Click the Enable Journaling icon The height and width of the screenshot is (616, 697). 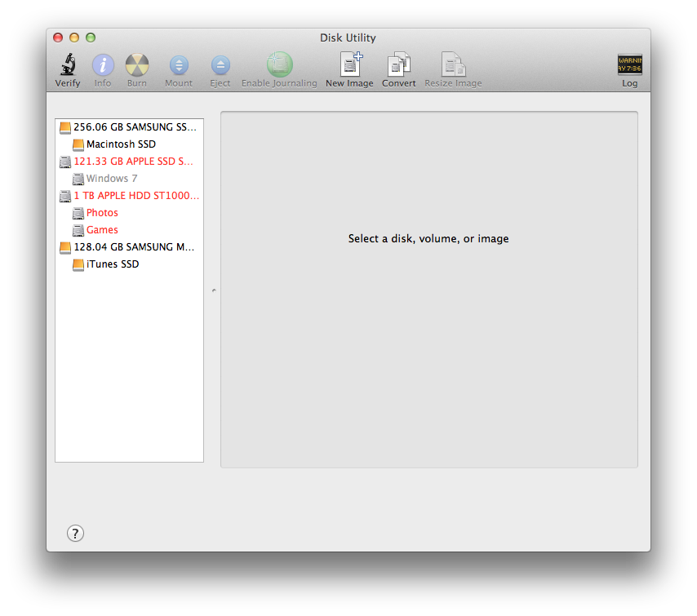click(280, 64)
